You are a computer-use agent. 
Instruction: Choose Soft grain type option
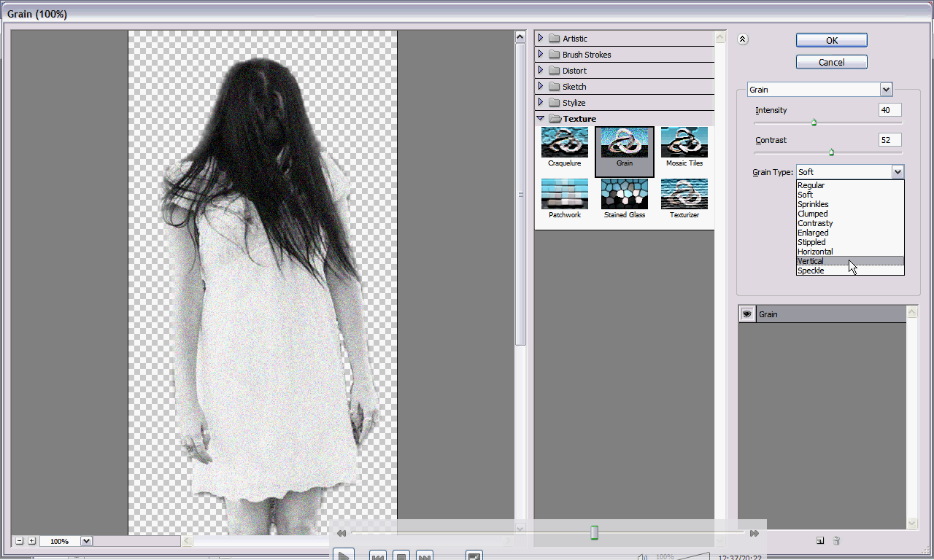tap(850, 195)
